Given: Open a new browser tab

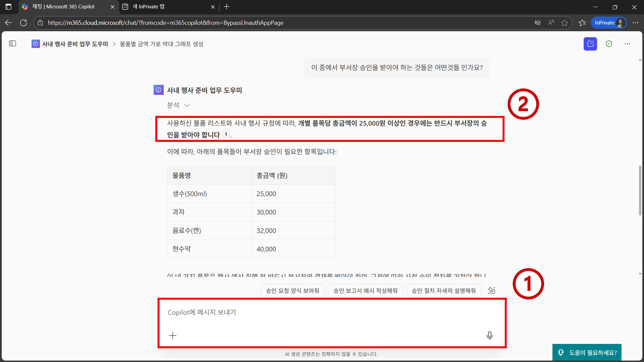Looking at the screenshot, I should click(x=227, y=7).
